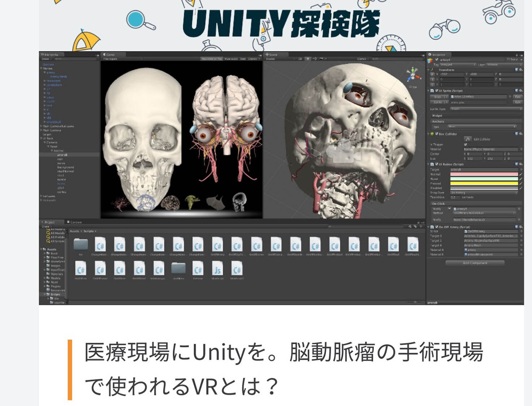The width and height of the screenshot is (532, 406).
Task: Click the small skull thumbnail in Game view
Action: tap(239, 201)
